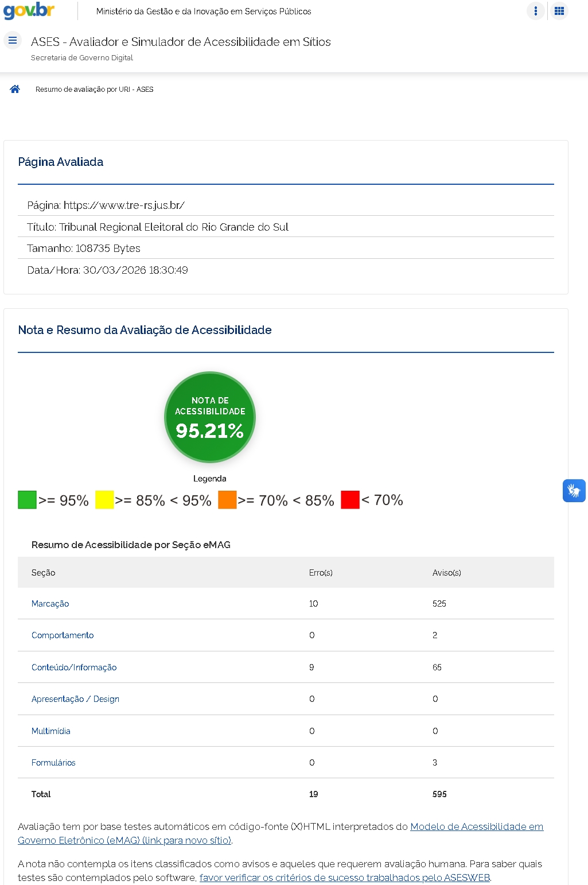The width and height of the screenshot is (588, 885).
Task: Open the three-dot options menu
Action: [535, 11]
